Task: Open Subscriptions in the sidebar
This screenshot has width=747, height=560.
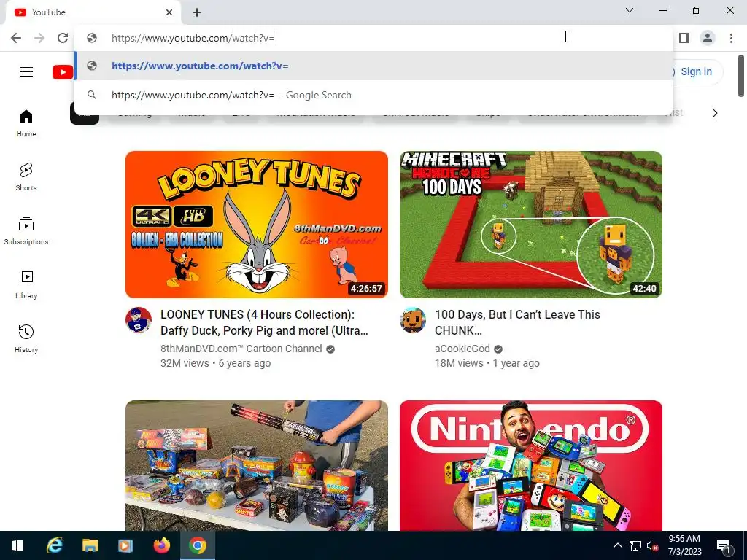Action: click(x=26, y=231)
